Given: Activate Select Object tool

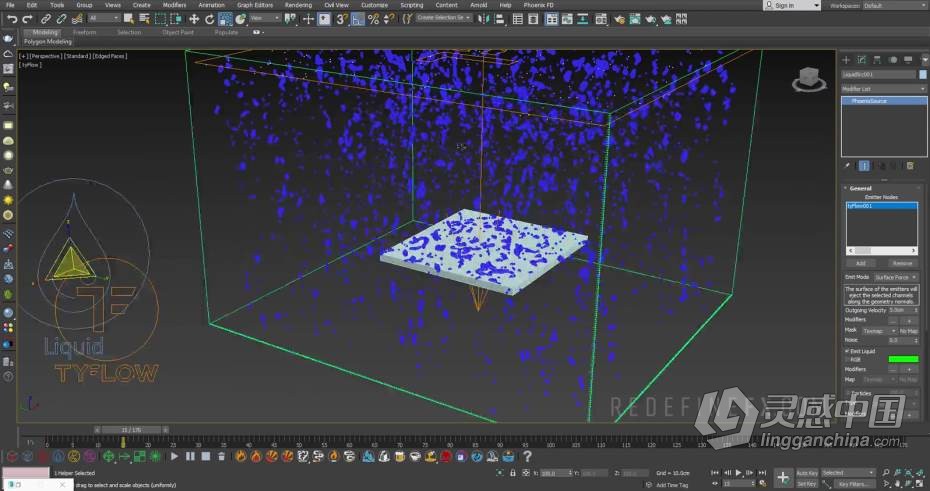Looking at the screenshot, I should pyautogui.click(x=128, y=20).
